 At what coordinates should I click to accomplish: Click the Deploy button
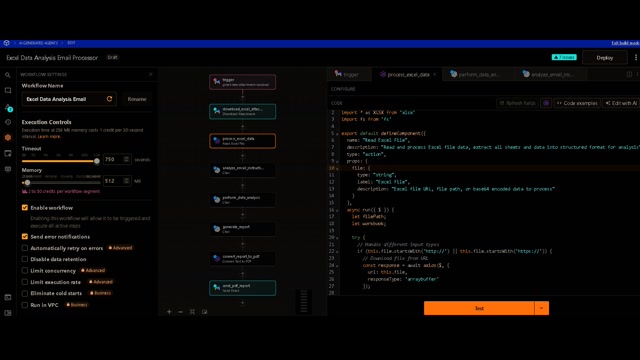604,58
